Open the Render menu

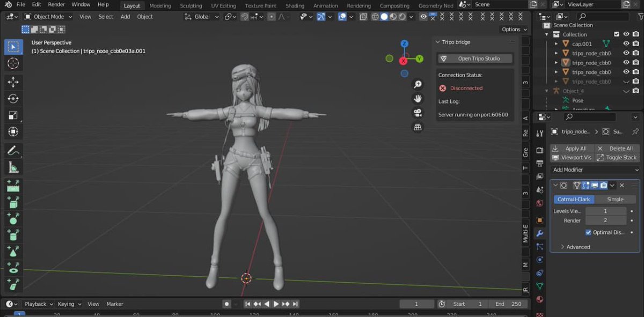(x=56, y=4)
